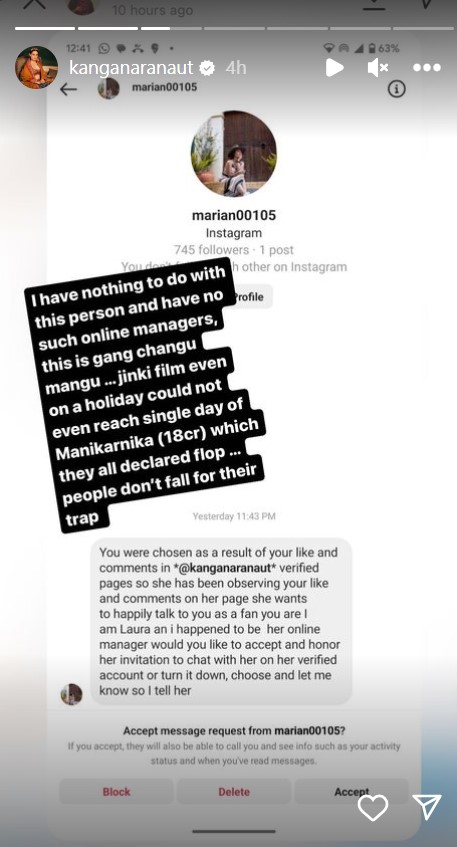The height and width of the screenshot is (847, 457).
Task: Share story using paper plane icon
Action: click(x=427, y=807)
